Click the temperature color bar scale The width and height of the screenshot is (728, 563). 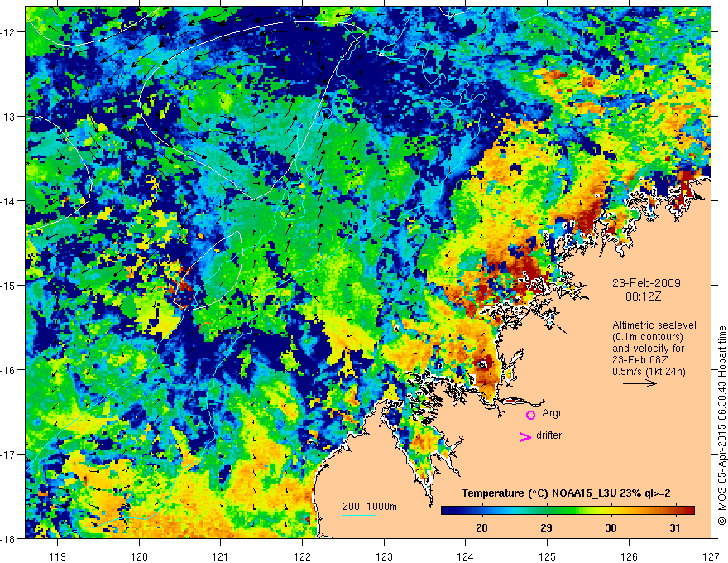coord(568,511)
